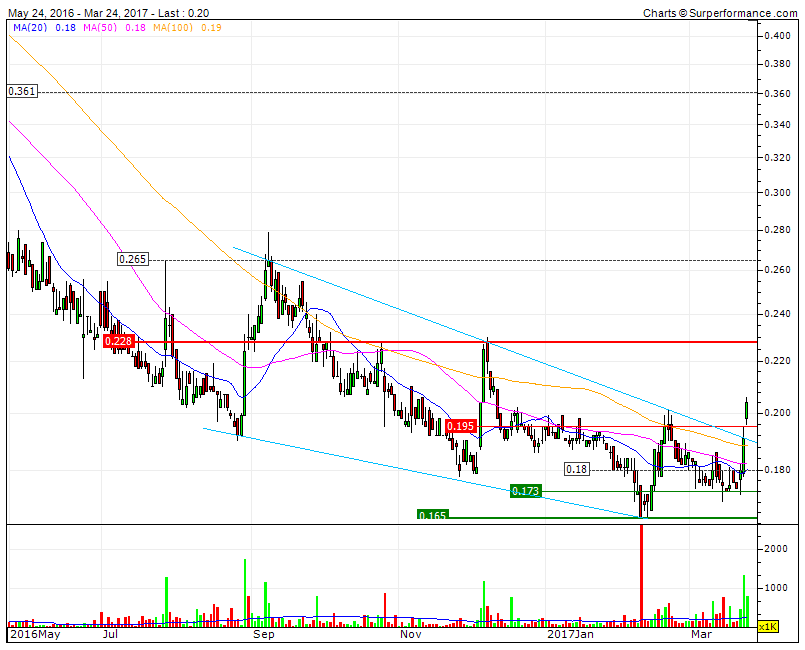Click the 0.320 tick on the price axis
The width and height of the screenshot is (805, 650).
click(777, 158)
